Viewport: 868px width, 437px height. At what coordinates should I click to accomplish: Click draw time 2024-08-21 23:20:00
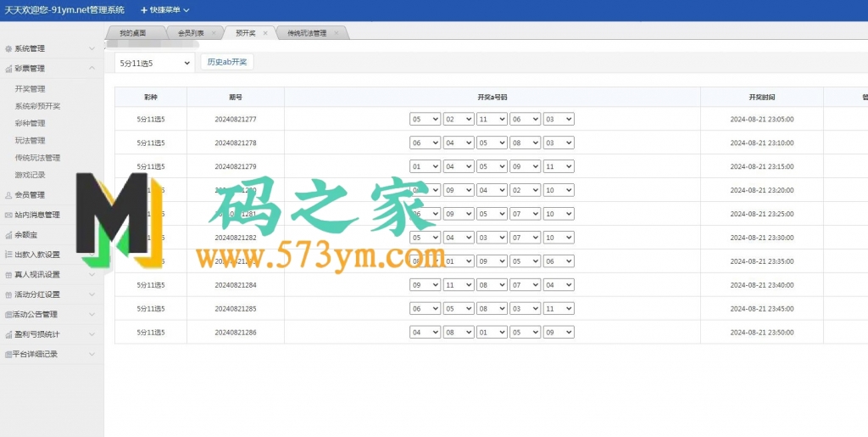coord(762,190)
